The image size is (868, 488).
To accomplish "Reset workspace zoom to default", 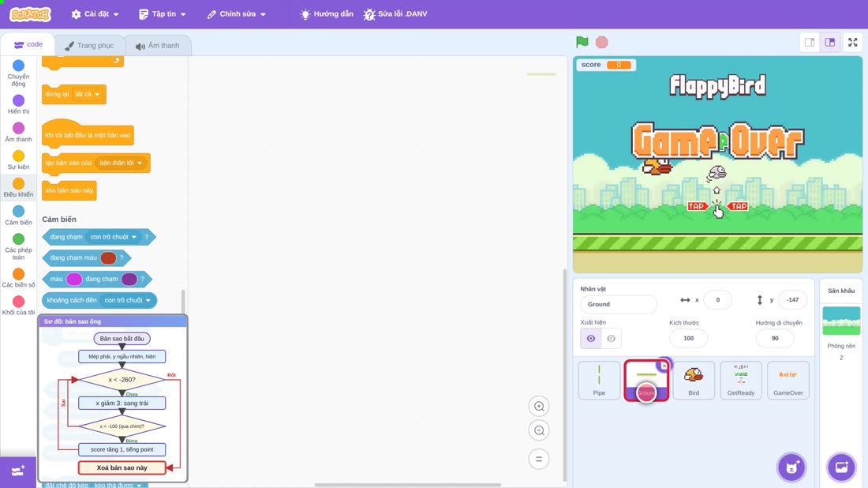I will 539,459.
